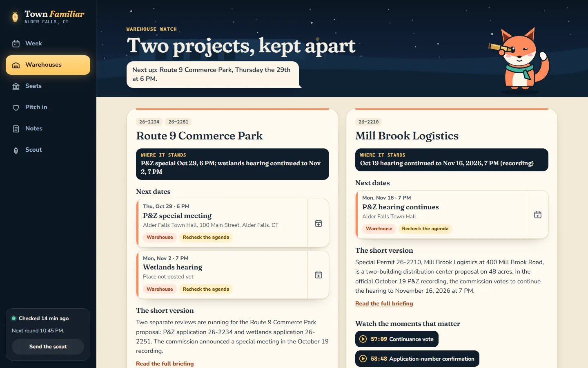Open the Pitch in section
Viewport: 588px width, 368px height.
tap(48, 108)
